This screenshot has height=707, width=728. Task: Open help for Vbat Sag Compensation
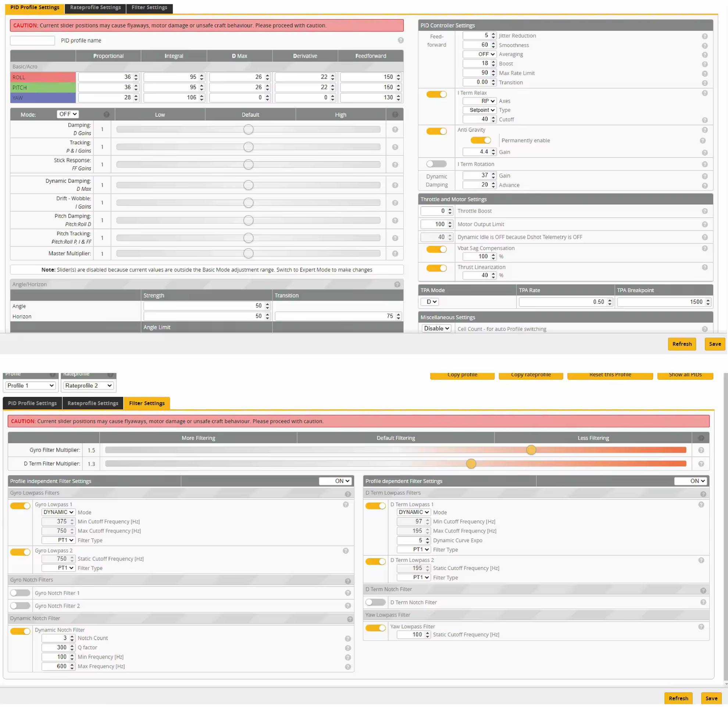click(x=704, y=248)
